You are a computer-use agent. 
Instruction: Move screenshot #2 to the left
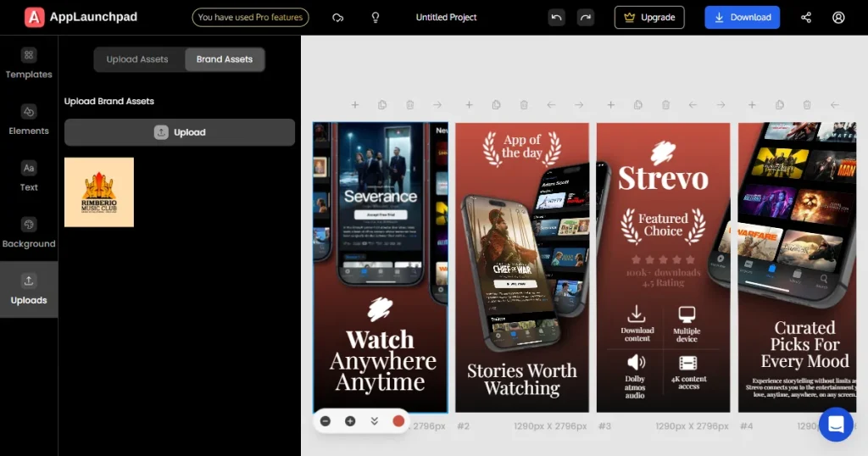551,104
